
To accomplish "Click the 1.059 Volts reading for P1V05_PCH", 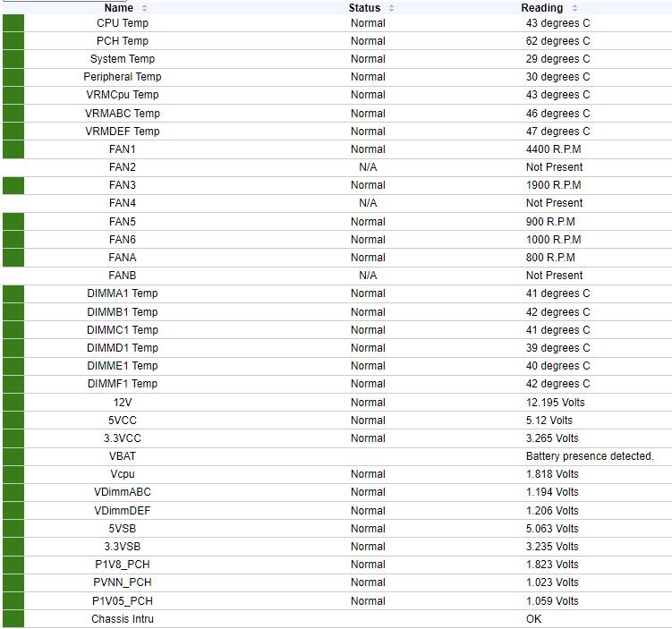I will tap(552, 600).
